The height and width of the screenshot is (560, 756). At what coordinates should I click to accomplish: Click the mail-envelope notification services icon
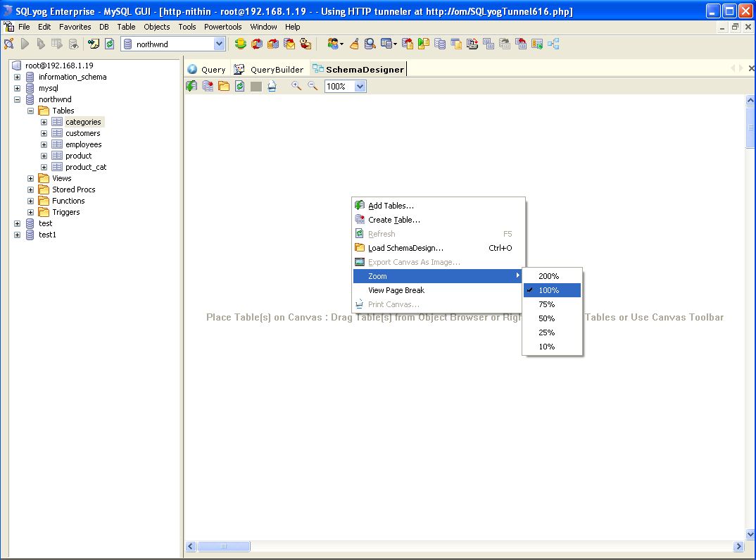click(289, 44)
